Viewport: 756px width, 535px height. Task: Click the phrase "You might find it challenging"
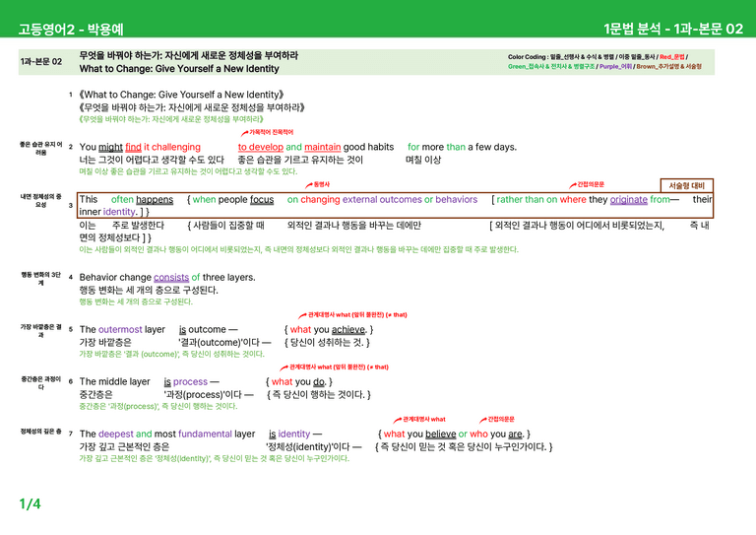[x=140, y=147]
